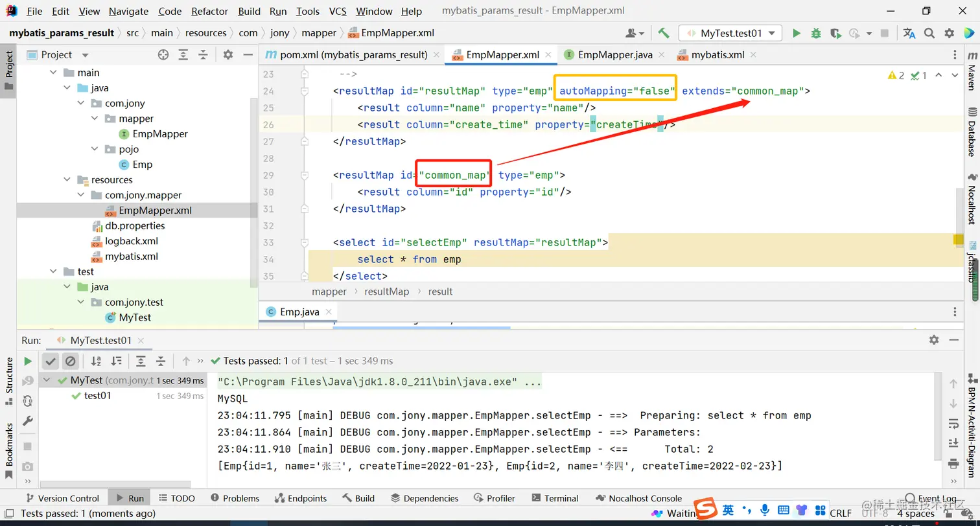This screenshot has height=526, width=980.
Task: Open the Maven side panel
Action: [971, 70]
